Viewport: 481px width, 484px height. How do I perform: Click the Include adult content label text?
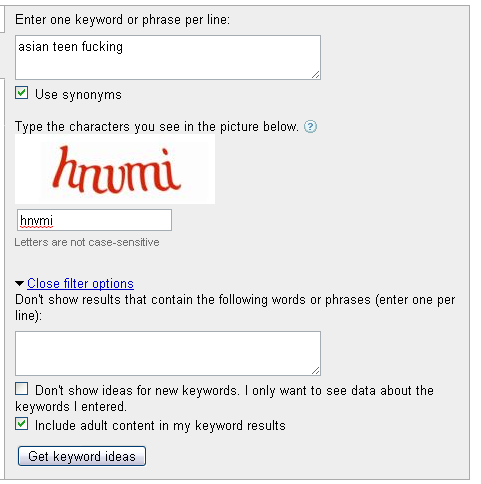point(160,426)
